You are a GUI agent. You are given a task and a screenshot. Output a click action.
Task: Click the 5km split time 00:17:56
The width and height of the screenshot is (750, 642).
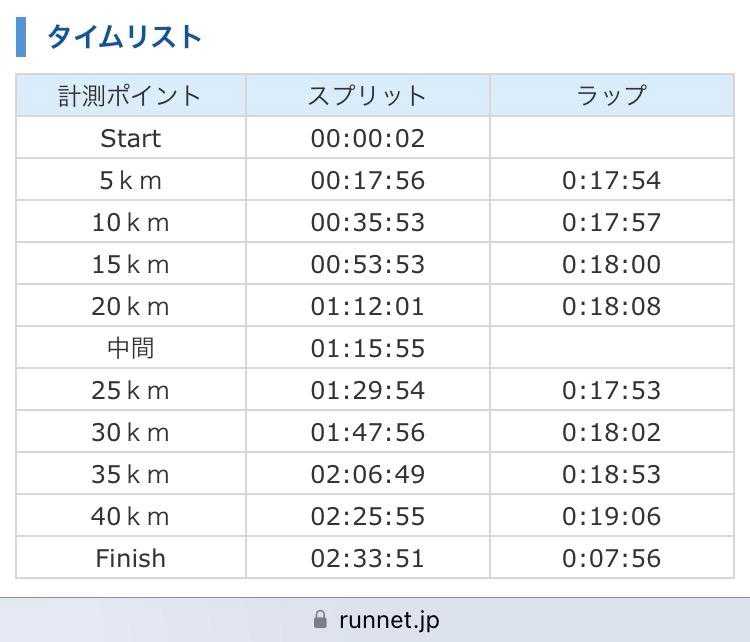pos(367,180)
